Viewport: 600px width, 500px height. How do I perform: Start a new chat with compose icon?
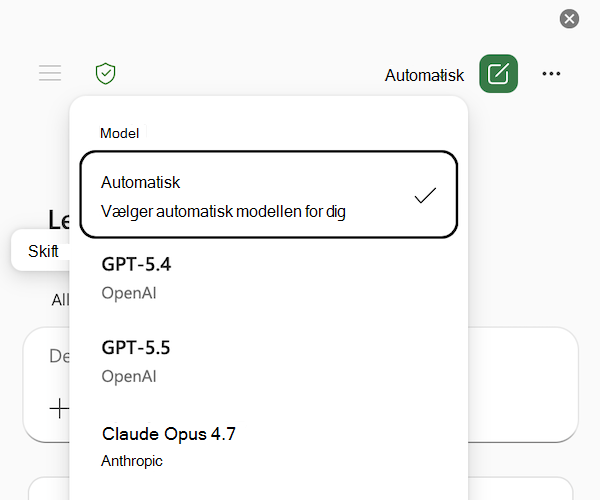pyautogui.click(x=498, y=73)
